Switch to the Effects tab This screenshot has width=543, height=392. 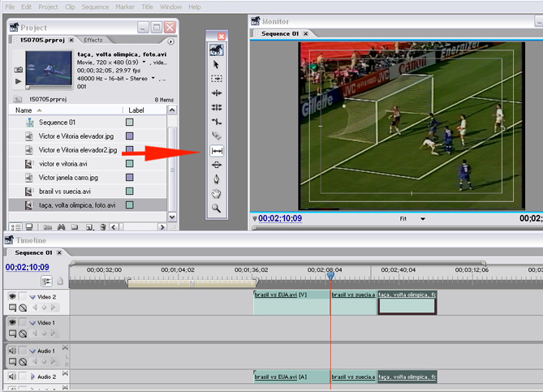point(93,40)
